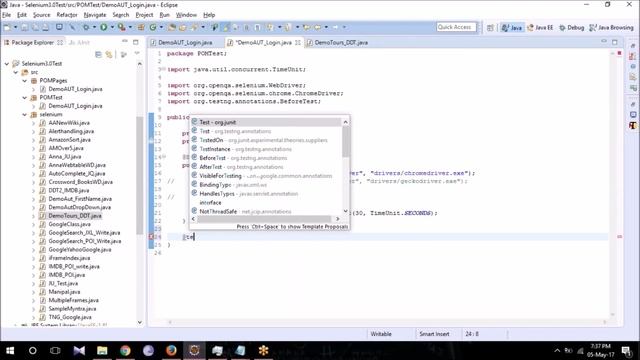Click the Debug bug toolbar icon

[86, 27]
